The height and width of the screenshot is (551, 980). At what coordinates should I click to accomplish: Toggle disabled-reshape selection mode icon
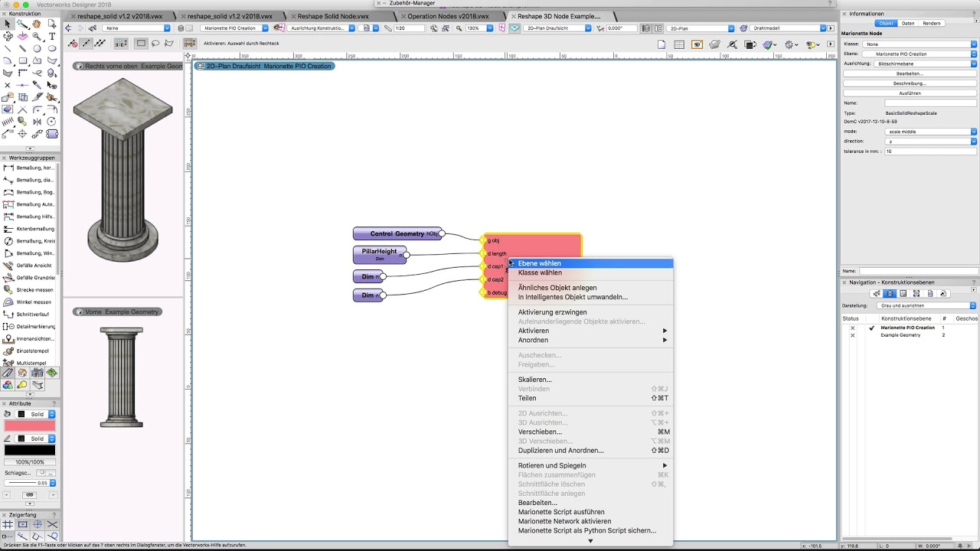(x=73, y=44)
